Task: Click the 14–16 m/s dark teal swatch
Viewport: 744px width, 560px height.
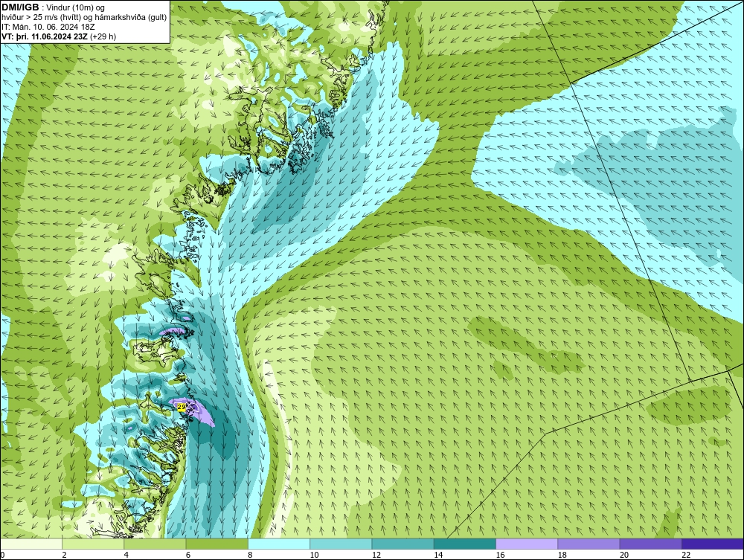Action: 464,544
